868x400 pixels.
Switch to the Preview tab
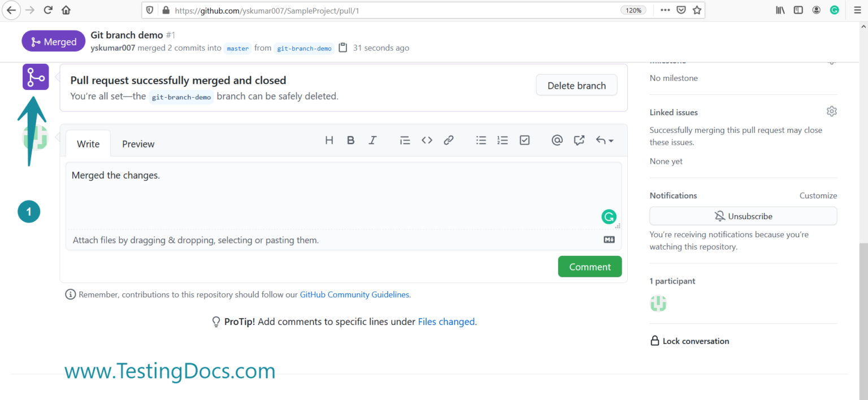[138, 144]
